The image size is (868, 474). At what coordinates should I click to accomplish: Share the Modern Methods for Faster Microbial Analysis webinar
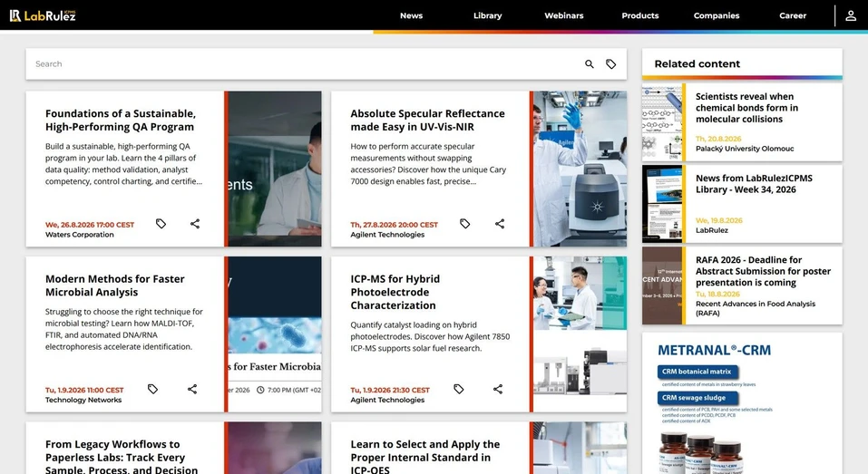coord(192,389)
